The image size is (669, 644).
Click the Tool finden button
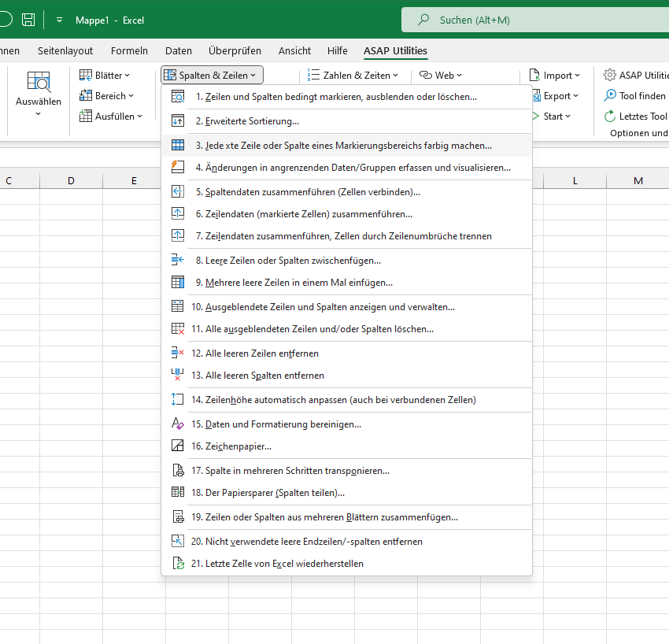tap(635, 95)
